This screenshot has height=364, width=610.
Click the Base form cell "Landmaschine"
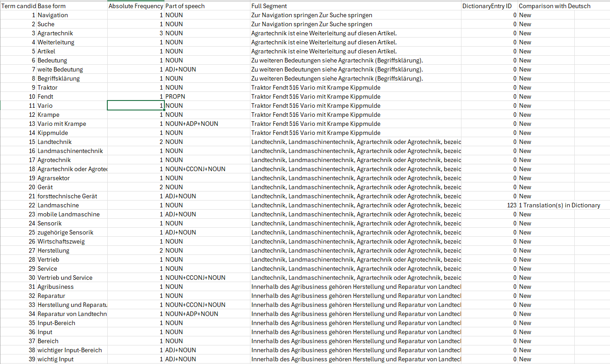click(72, 205)
